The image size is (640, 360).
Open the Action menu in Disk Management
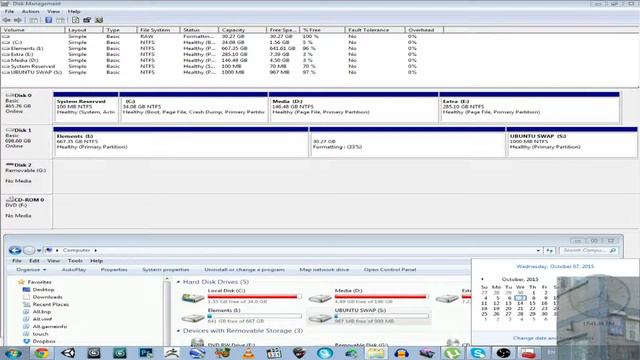coord(30,11)
